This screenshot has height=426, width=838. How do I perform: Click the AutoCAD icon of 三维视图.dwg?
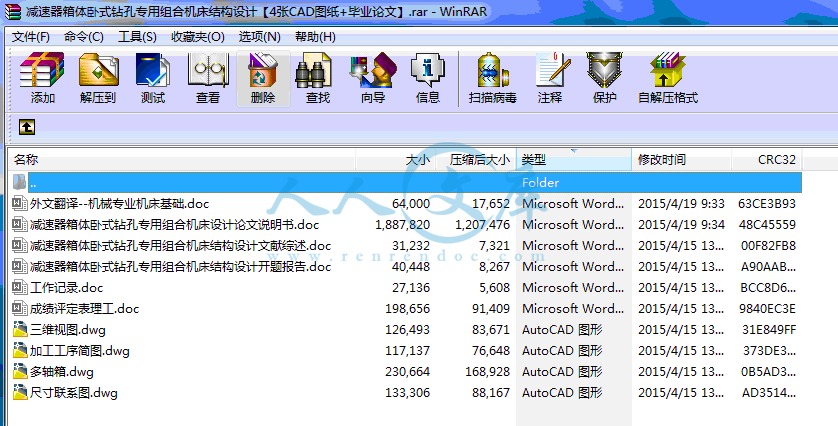pos(20,329)
